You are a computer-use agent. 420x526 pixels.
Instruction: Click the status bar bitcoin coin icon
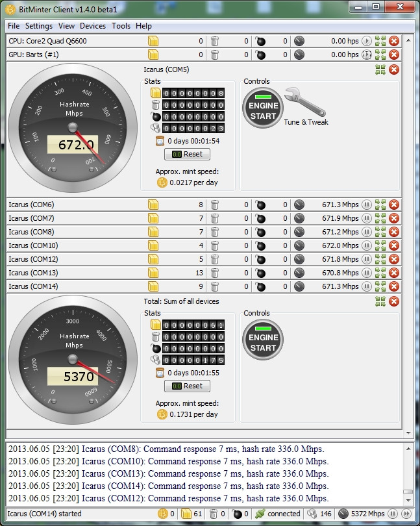tap(163, 514)
